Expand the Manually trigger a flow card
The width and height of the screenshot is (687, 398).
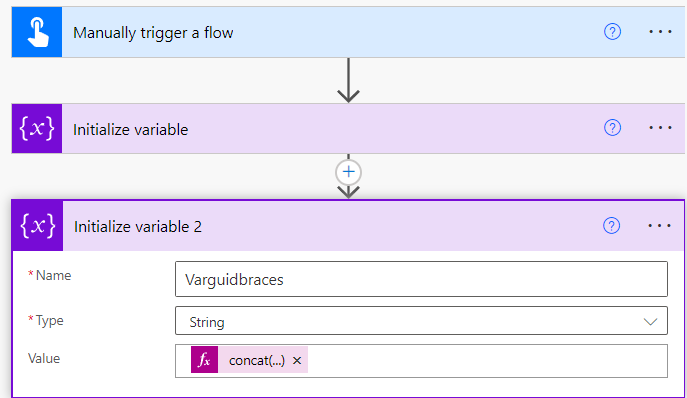click(329, 32)
